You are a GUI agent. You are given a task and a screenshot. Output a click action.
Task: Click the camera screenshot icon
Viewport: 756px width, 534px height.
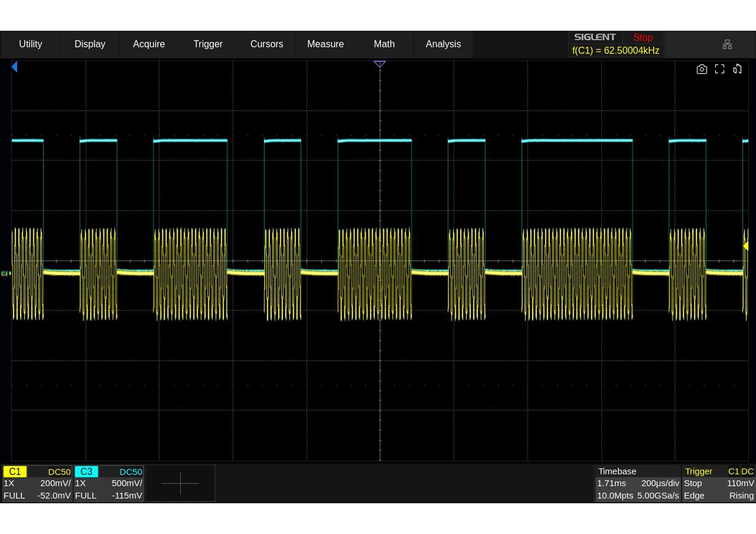tap(702, 69)
